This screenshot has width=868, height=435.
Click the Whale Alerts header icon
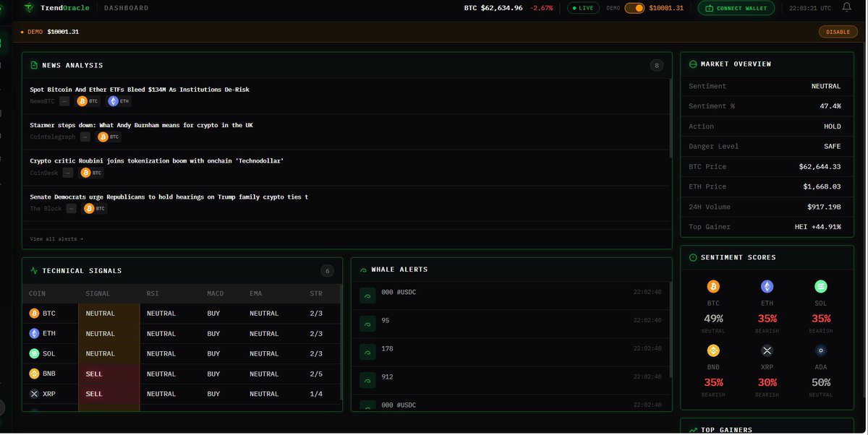(363, 270)
